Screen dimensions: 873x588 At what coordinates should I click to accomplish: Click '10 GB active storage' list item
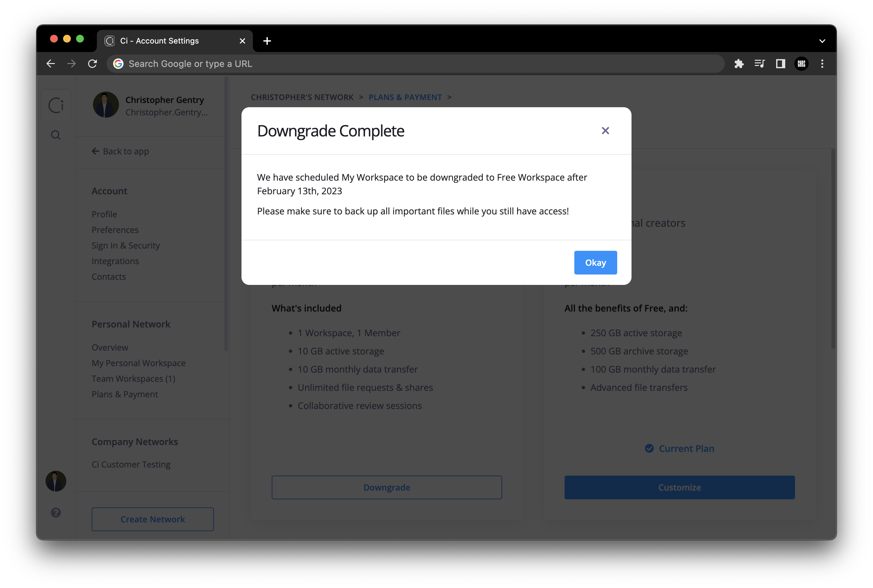click(341, 351)
